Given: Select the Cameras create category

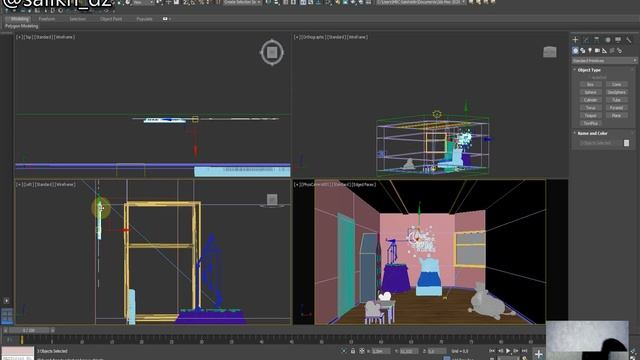Looking at the screenshot, I should [597, 51].
